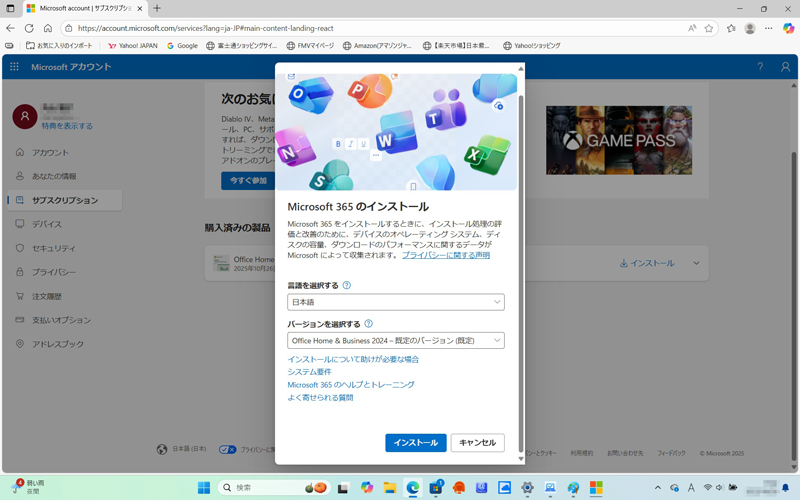Open the Windows Start menu
The height and width of the screenshot is (500, 800).
tap(204, 488)
